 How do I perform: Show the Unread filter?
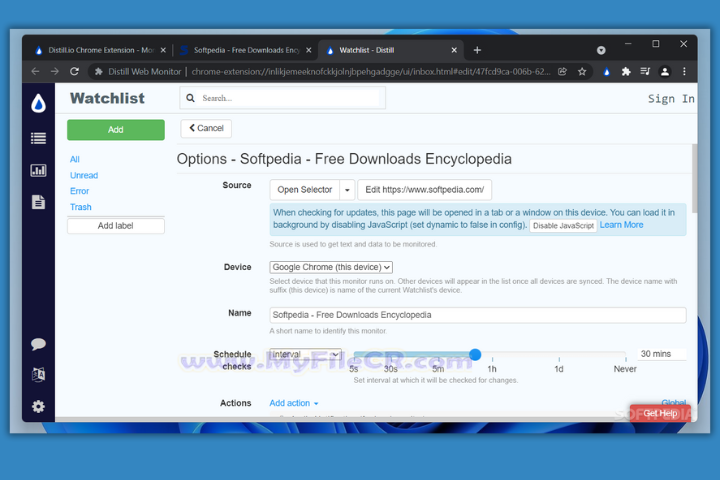coord(84,175)
